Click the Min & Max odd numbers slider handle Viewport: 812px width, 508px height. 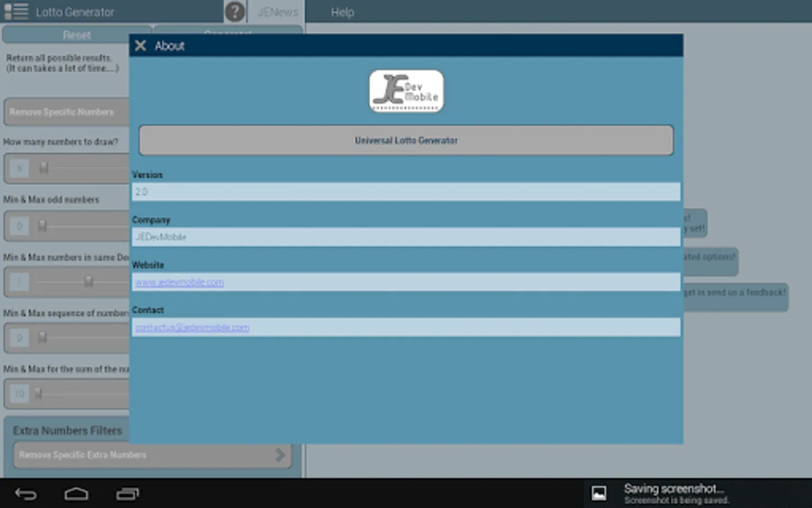coord(42,226)
